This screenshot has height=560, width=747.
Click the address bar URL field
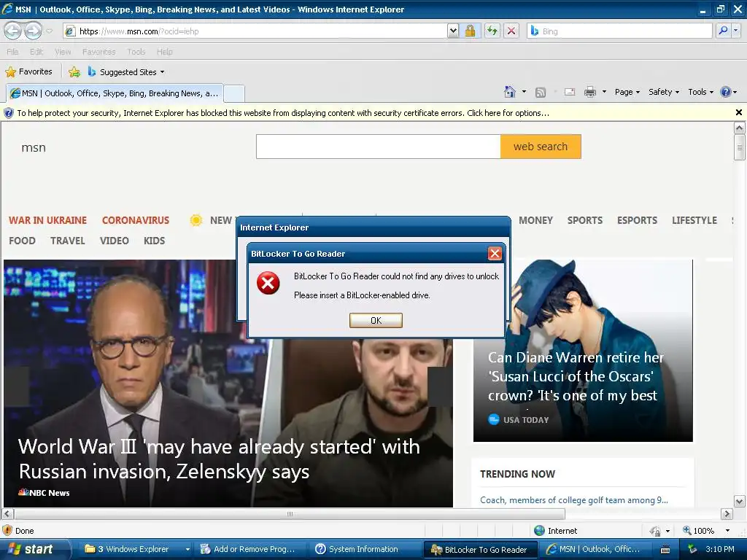(255, 31)
